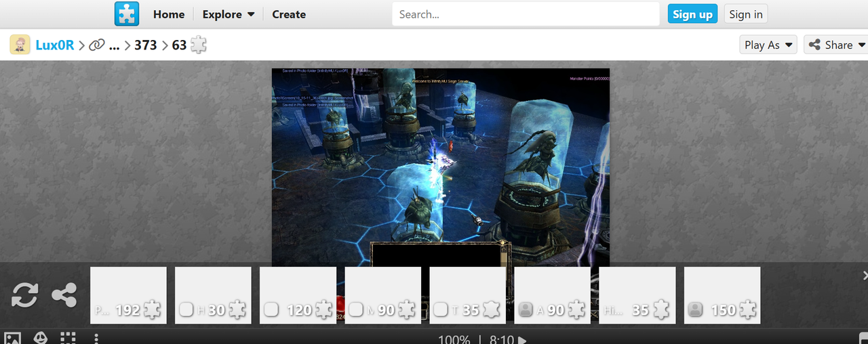Open the 373 breadcrumb link
This screenshot has width=868, height=344.
pos(145,45)
